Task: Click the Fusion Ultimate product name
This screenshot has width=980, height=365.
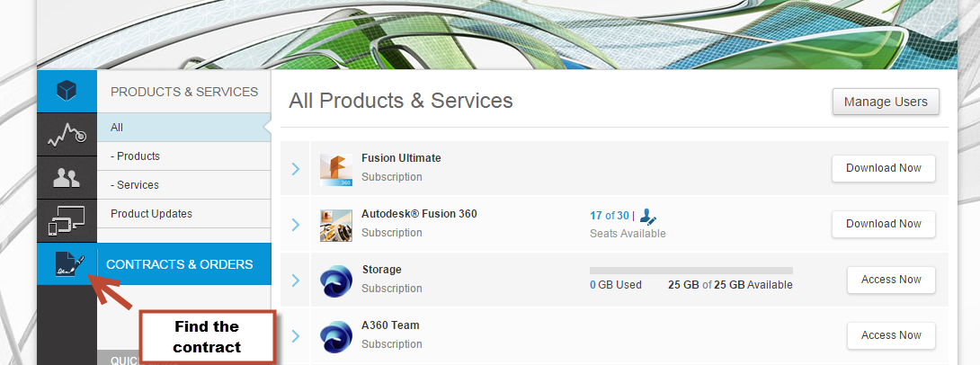Action: pyautogui.click(x=401, y=158)
